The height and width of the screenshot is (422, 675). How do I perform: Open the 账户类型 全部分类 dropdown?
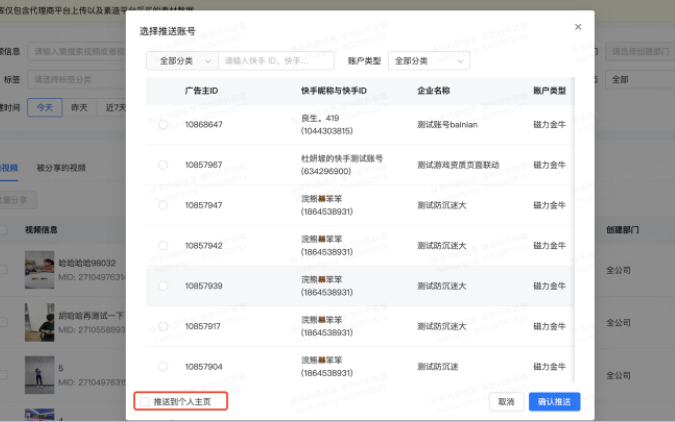pyautogui.click(x=429, y=61)
